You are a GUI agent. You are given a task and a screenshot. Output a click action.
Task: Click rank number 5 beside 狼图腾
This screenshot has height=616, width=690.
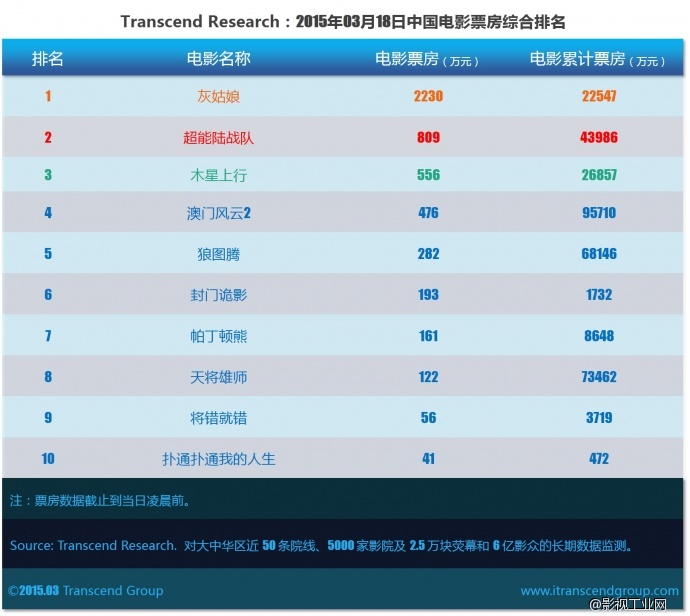click(48, 254)
